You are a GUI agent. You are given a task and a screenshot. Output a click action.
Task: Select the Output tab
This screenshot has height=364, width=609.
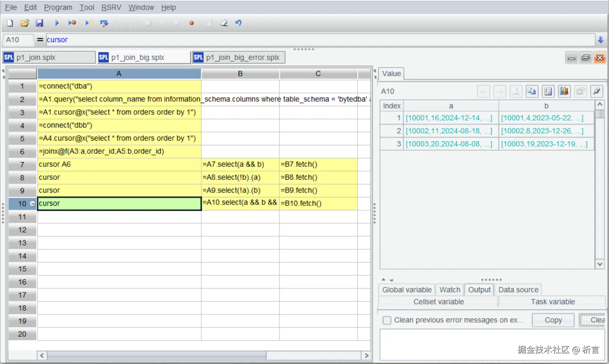pyautogui.click(x=479, y=290)
